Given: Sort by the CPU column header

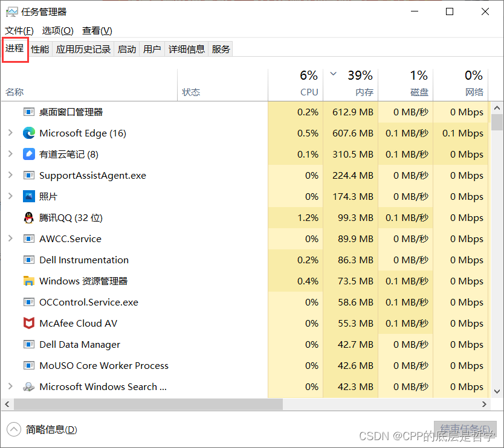Looking at the screenshot, I should [296, 85].
